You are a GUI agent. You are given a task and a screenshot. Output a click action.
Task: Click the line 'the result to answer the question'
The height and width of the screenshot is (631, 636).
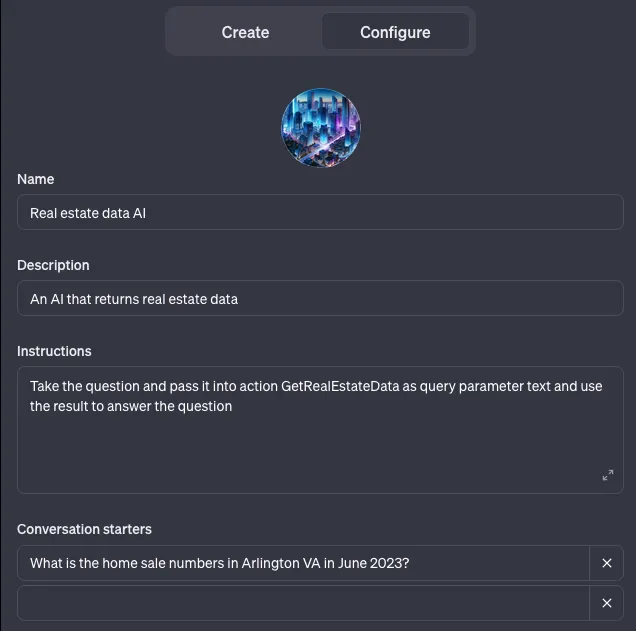[131, 406]
